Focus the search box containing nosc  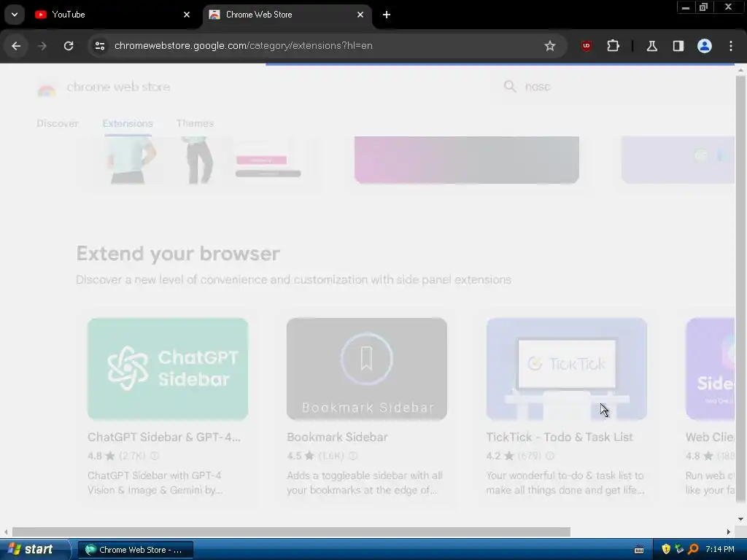(614, 87)
